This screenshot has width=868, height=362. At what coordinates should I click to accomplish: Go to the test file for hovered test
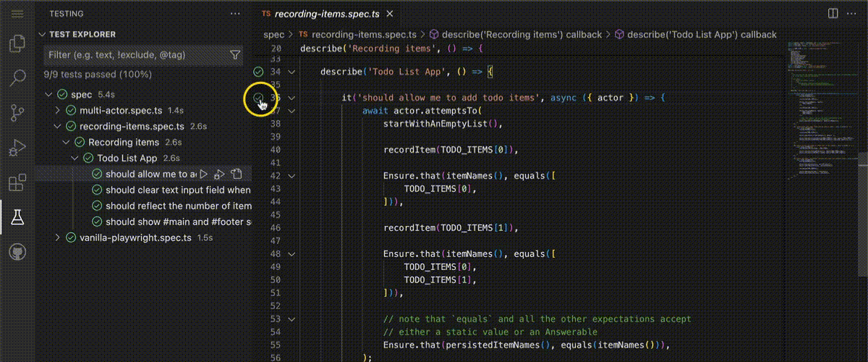pyautogui.click(x=237, y=174)
